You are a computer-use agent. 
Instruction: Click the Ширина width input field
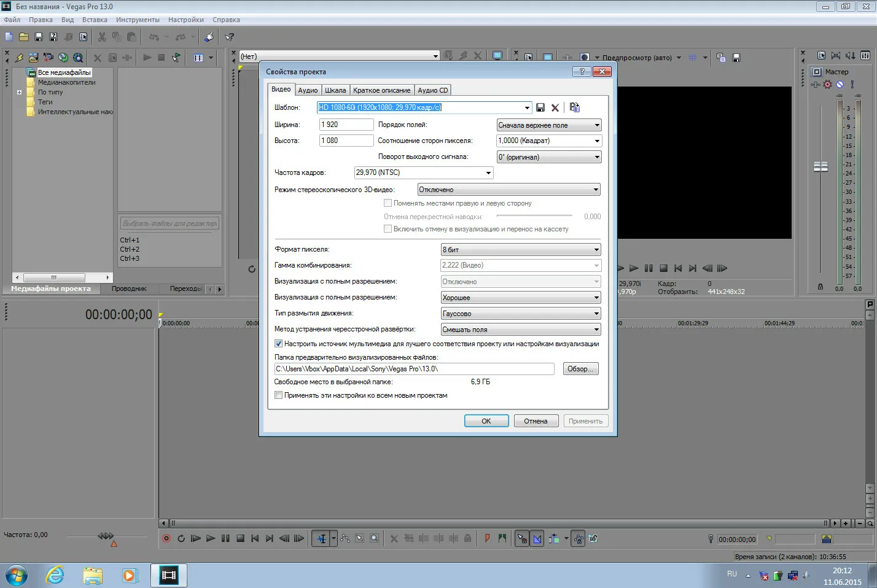346,125
